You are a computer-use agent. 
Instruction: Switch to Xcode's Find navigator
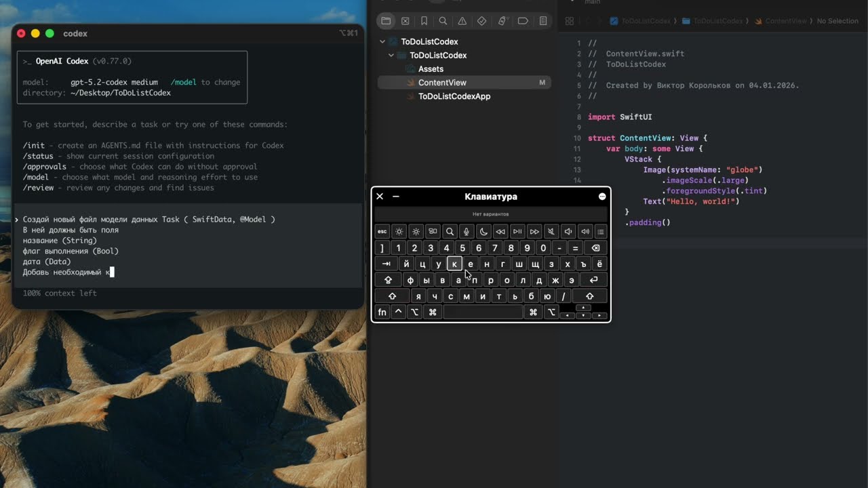(x=443, y=21)
